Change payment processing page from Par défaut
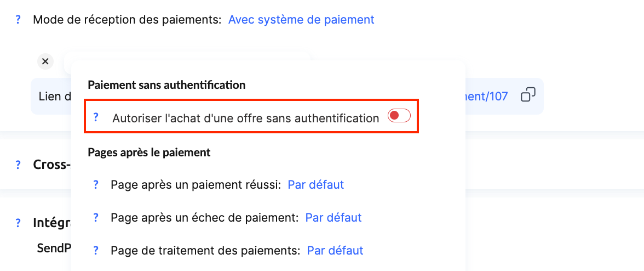This screenshot has width=644, height=271. click(335, 251)
